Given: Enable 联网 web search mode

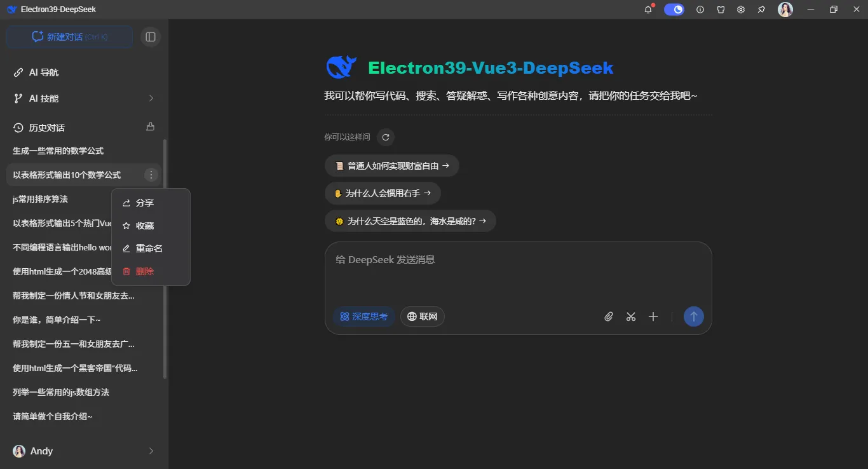Looking at the screenshot, I should pyautogui.click(x=422, y=316).
